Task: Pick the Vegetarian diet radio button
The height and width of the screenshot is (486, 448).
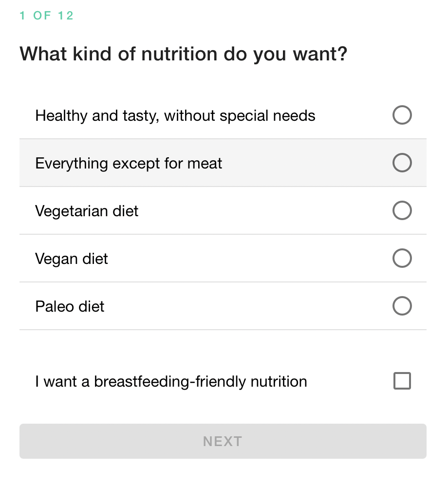Action: [402, 211]
